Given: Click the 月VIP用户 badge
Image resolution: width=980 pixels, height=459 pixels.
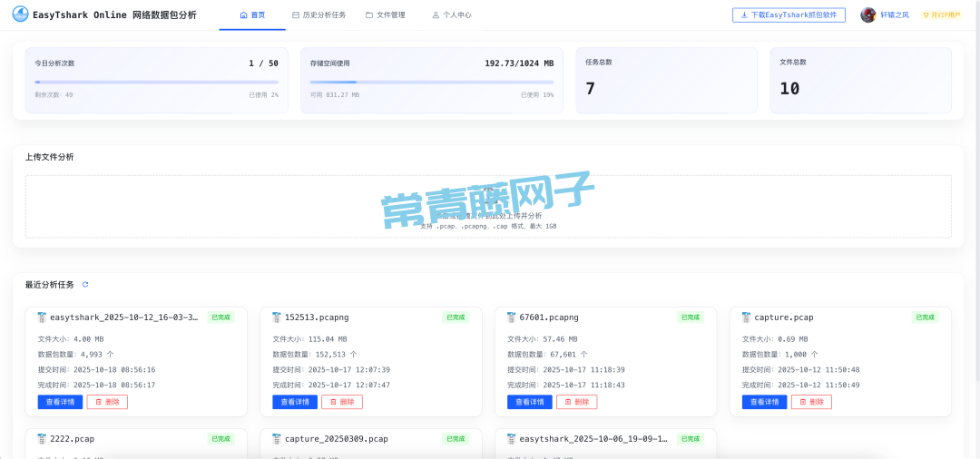Looking at the screenshot, I should 941,15.
